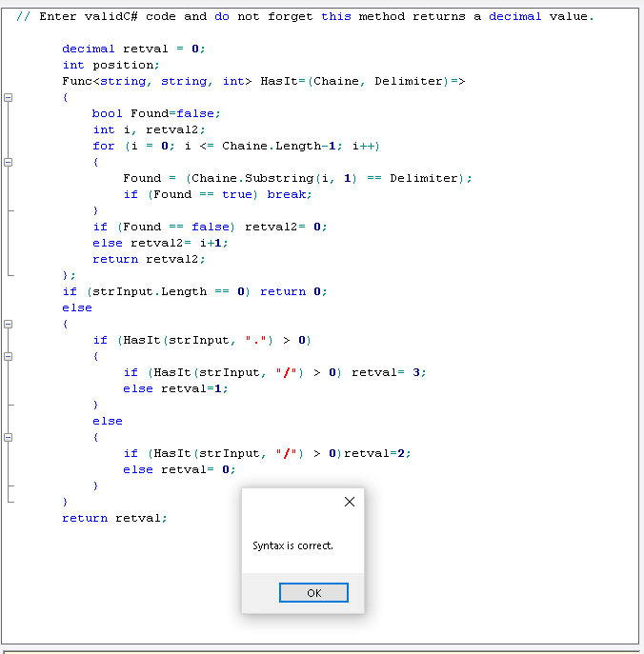Collapse the inner else block fold marker
Screen dimensions: 644x654
click(8, 437)
